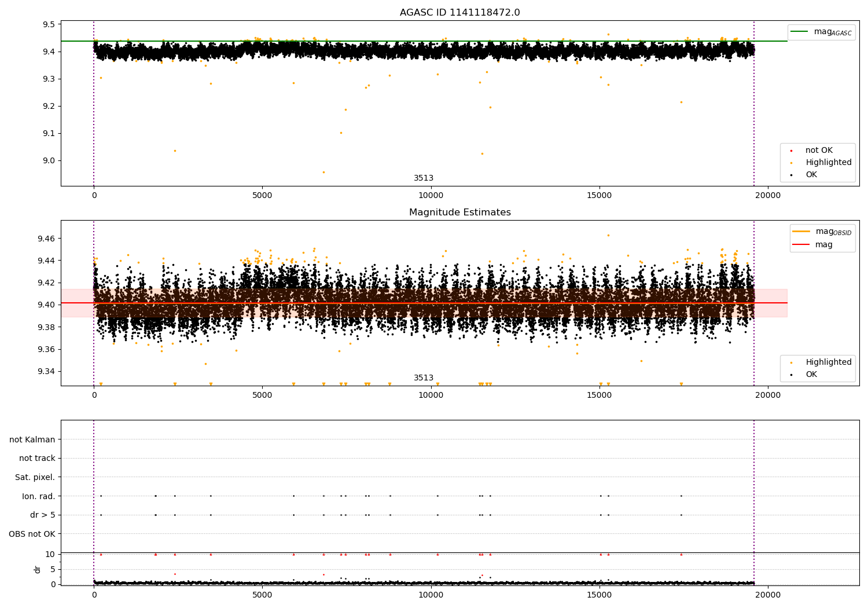Click the '9.40' y-axis tick in middle plot

coord(46,305)
